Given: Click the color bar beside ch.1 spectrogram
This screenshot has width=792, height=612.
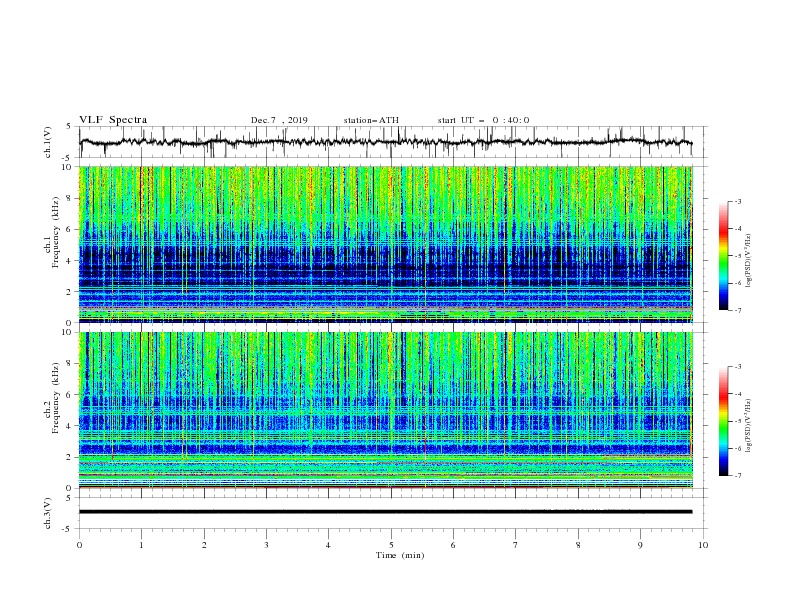Looking at the screenshot, I should point(723,256).
